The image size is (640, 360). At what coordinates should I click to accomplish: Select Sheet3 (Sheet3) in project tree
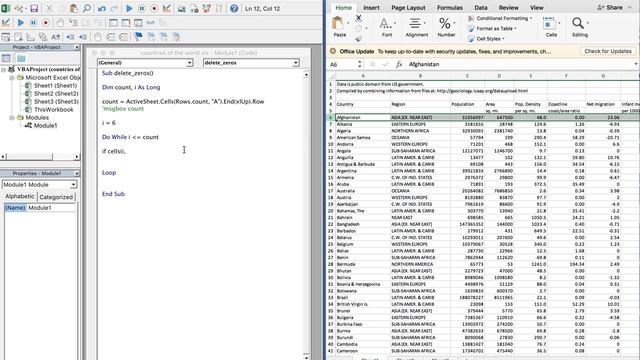pyautogui.click(x=56, y=101)
